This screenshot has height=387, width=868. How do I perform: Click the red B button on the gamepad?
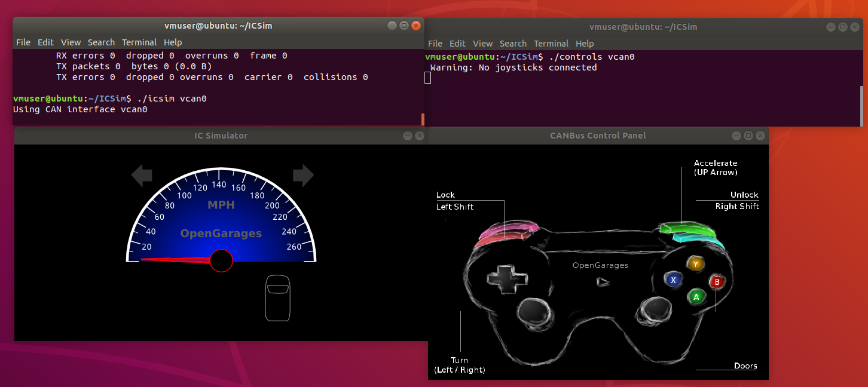coord(717,282)
